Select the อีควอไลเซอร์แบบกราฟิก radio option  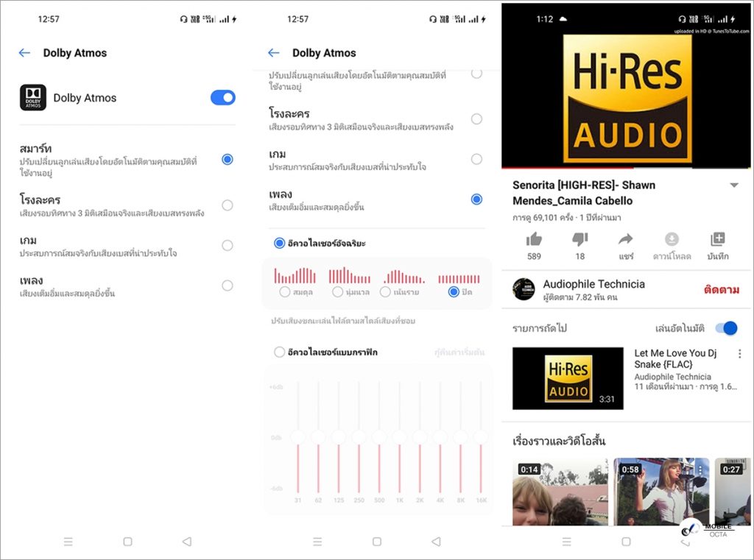(x=279, y=352)
